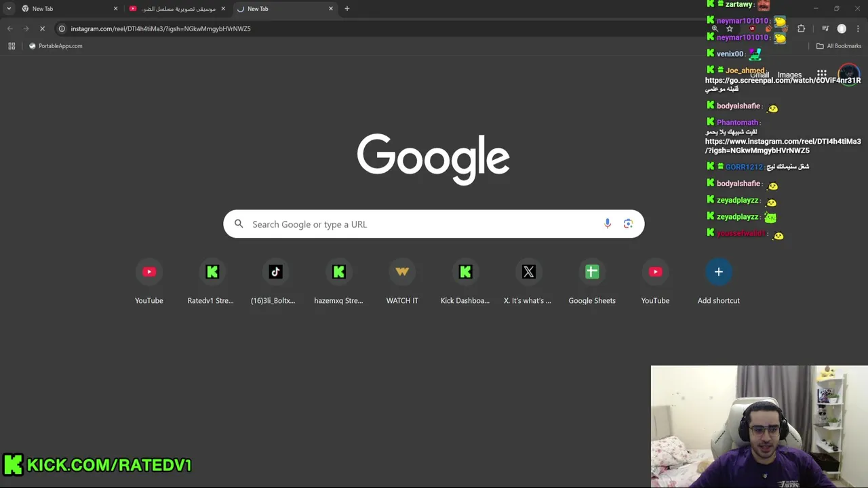Open the Gmail link
The image size is (868, 488).
point(759,75)
